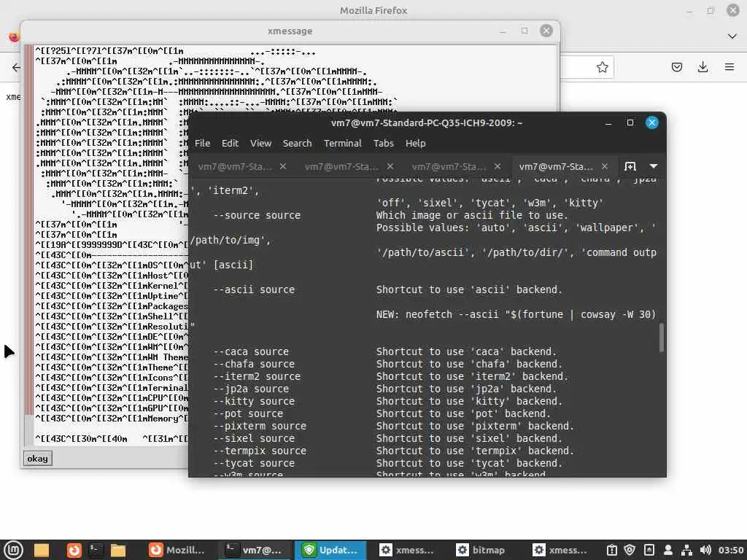747x560 pixels.
Task: Open the File menu in terminal
Action: coord(202,144)
